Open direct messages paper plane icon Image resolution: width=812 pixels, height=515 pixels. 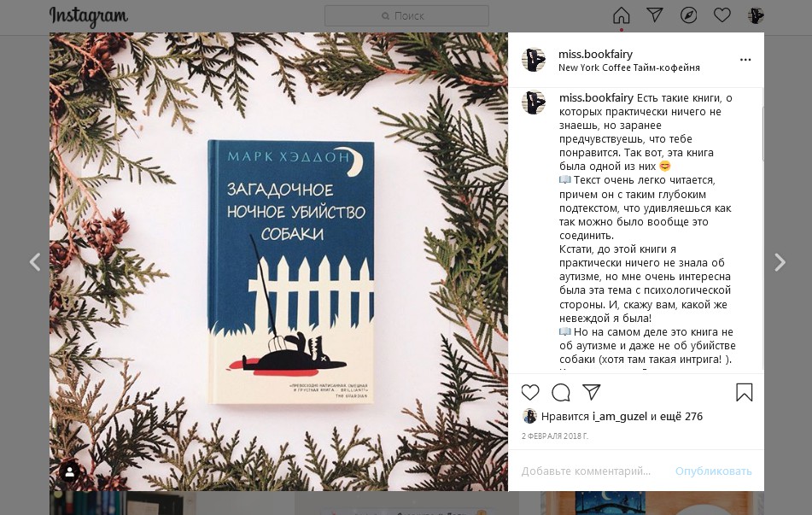655,15
